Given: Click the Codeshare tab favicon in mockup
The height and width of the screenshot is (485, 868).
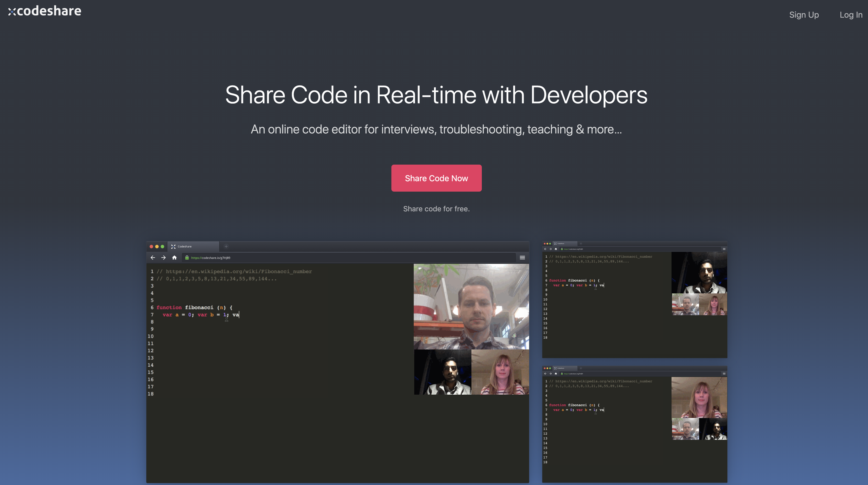Looking at the screenshot, I should (x=173, y=247).
